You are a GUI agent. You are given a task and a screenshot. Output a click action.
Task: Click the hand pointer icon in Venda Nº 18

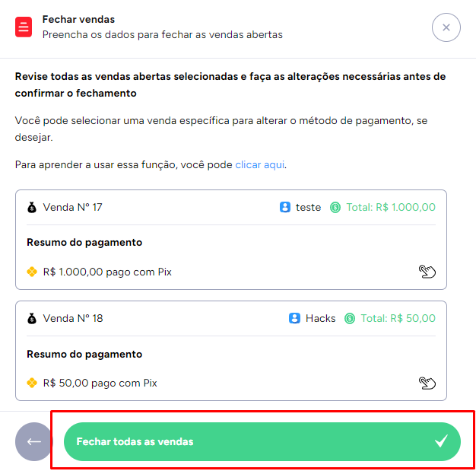[x=427, y=383]
